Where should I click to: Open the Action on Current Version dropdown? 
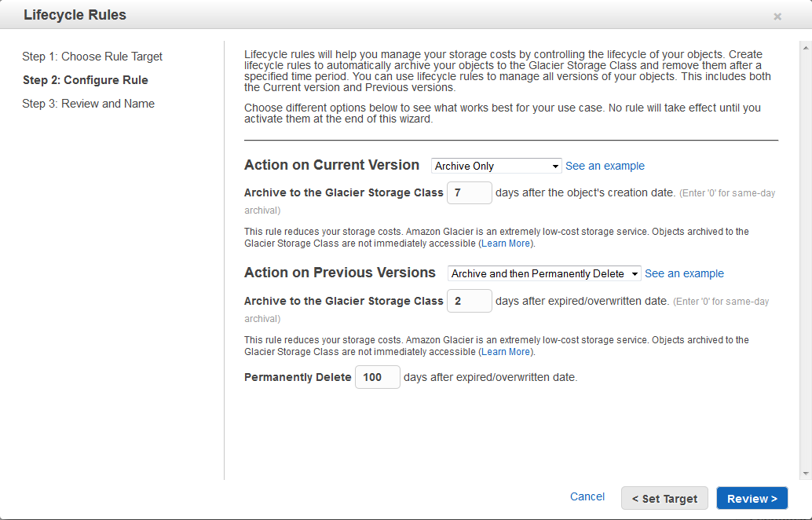496,166
